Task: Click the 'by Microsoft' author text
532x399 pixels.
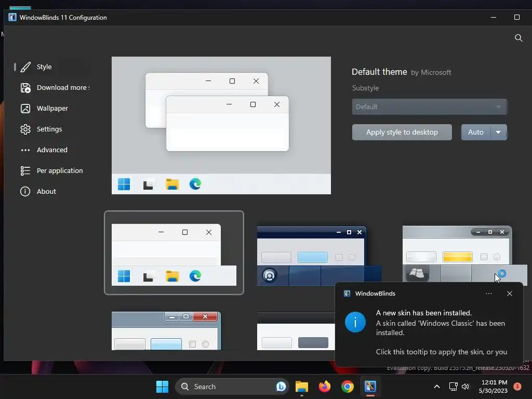Action: click(431, 73)
